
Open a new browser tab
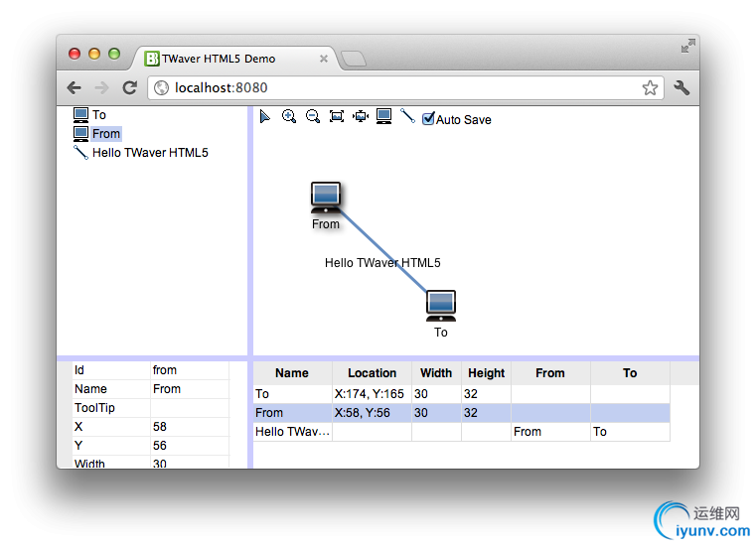[354, 59]
